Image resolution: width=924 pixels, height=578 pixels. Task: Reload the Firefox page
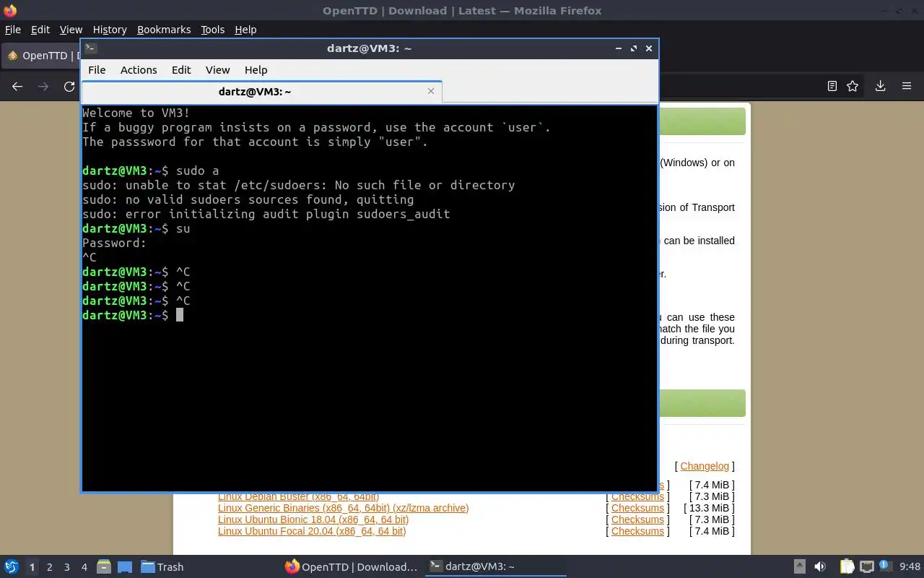69,87
